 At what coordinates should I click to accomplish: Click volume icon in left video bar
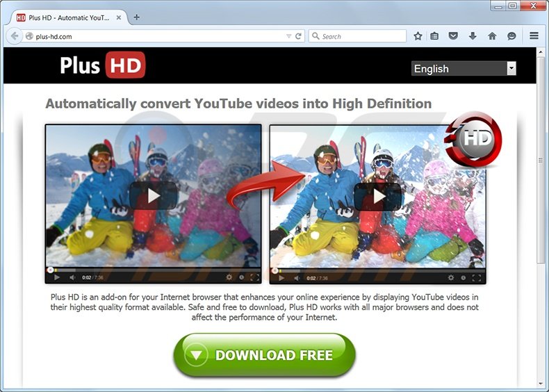tap(72, 277)
